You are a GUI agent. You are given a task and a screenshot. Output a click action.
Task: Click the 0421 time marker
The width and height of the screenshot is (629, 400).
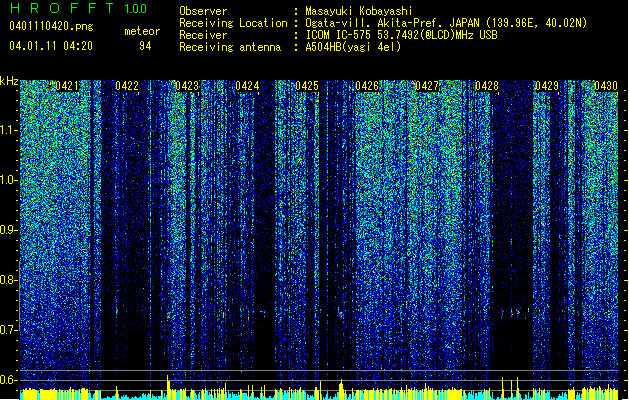point(67,86)
